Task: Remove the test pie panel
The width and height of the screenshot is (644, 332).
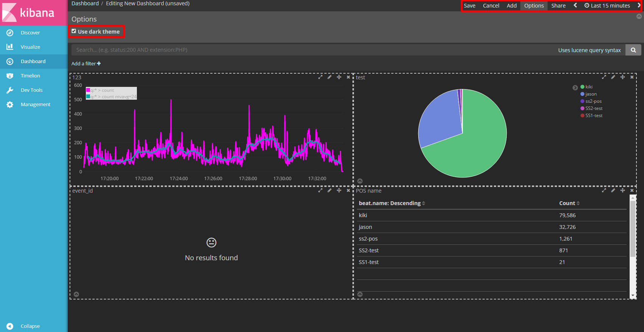Action: click(632, 77)
